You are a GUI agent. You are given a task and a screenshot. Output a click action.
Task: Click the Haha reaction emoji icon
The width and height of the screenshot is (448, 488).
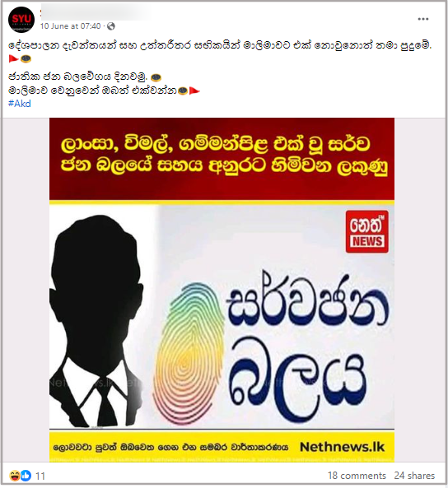pyautogui.click(x=15, y=475)
